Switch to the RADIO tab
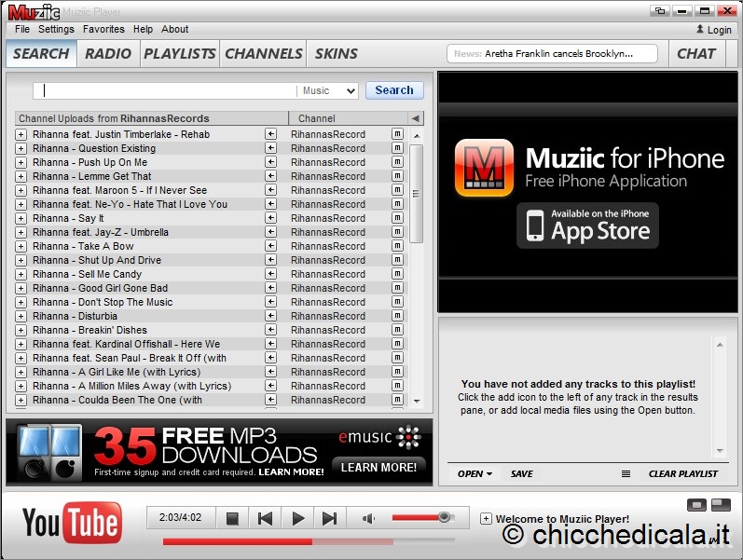The width and height of the screenshot is (743, 560). coord(108,53)
